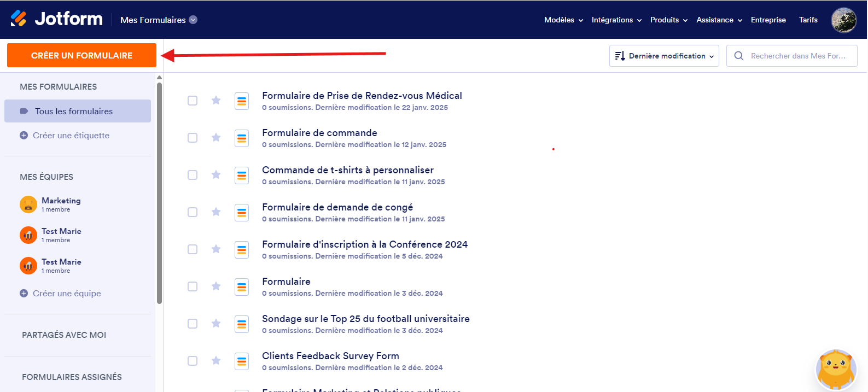Click the plus icon of Créer une équipe

coord(24,293)
